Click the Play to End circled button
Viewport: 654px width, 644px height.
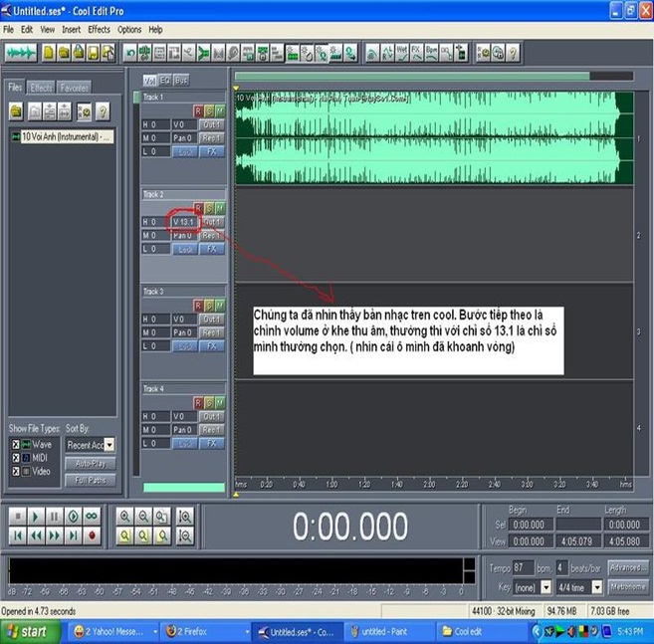click(73, 517)
